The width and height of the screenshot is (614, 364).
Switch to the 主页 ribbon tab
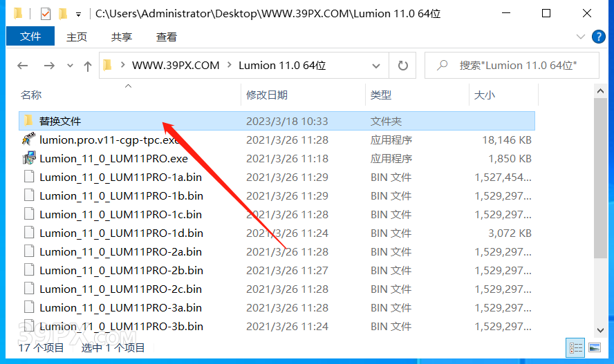coord(77,37)
